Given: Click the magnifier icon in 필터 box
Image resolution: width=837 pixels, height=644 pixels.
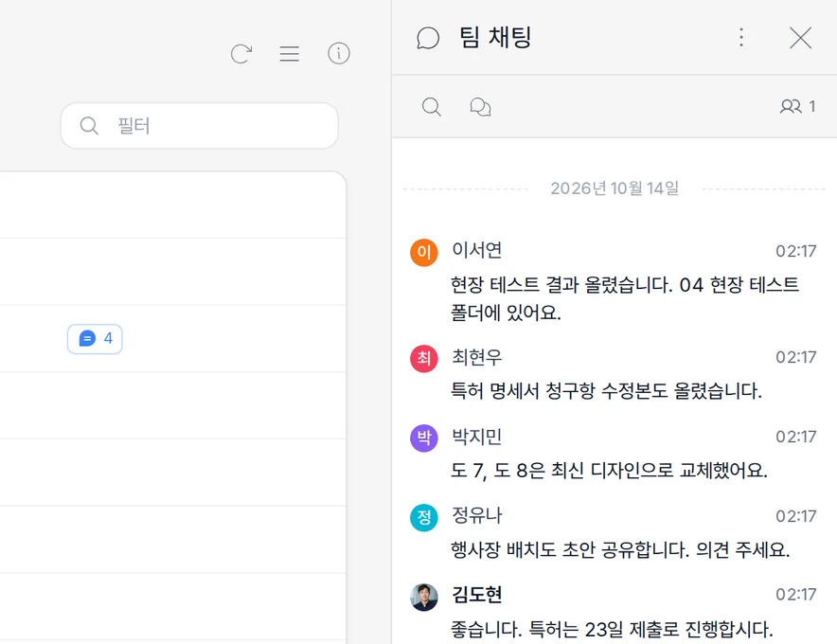Looking at the screenshot, I should [89, 126].
